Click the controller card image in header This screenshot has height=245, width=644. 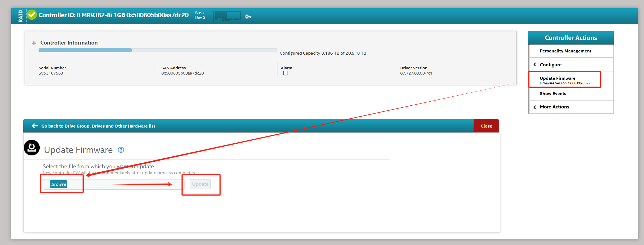coord(227,16)
